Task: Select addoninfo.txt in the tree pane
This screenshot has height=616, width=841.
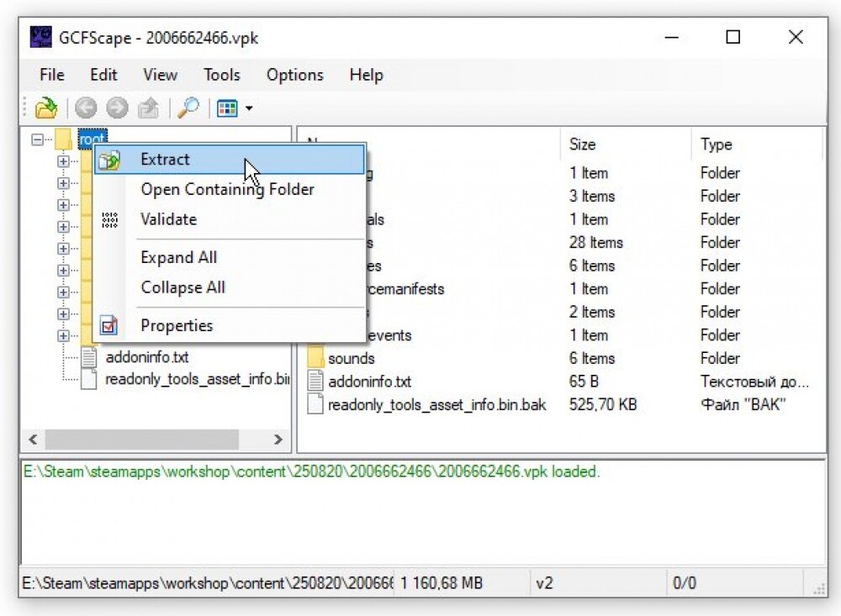Action: pos(147,357)
